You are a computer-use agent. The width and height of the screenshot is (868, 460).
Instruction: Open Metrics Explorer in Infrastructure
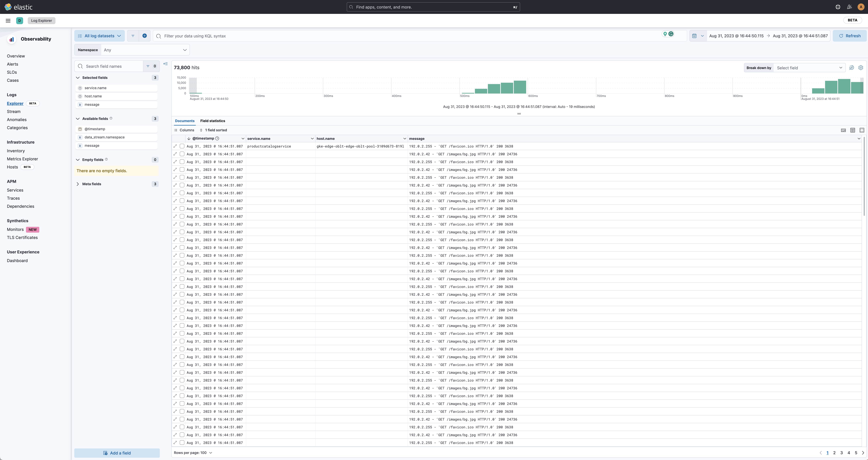point(22,159)
